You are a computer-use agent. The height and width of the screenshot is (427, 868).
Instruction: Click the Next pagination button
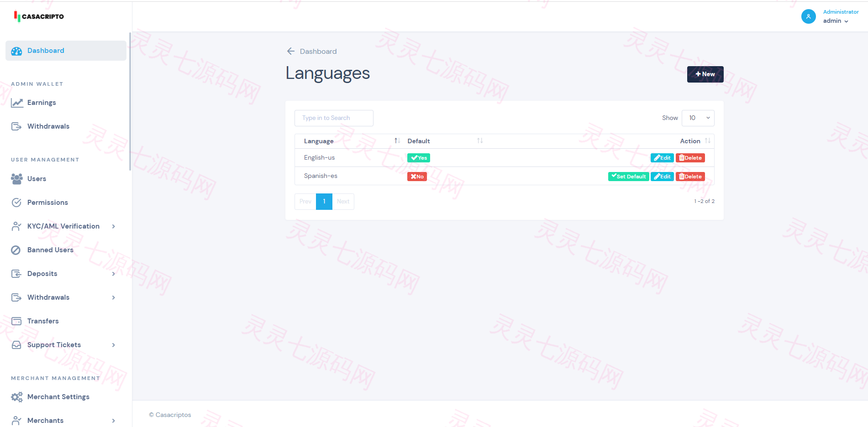click(343, 202)
